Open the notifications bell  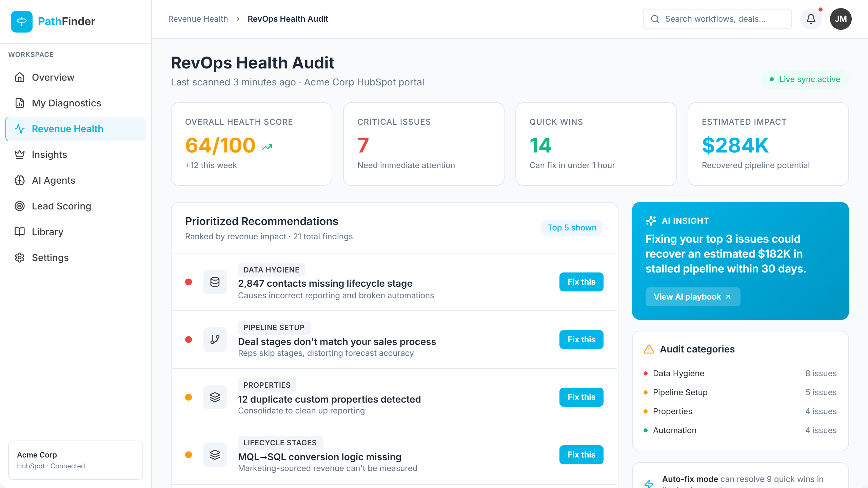(811, 19)
